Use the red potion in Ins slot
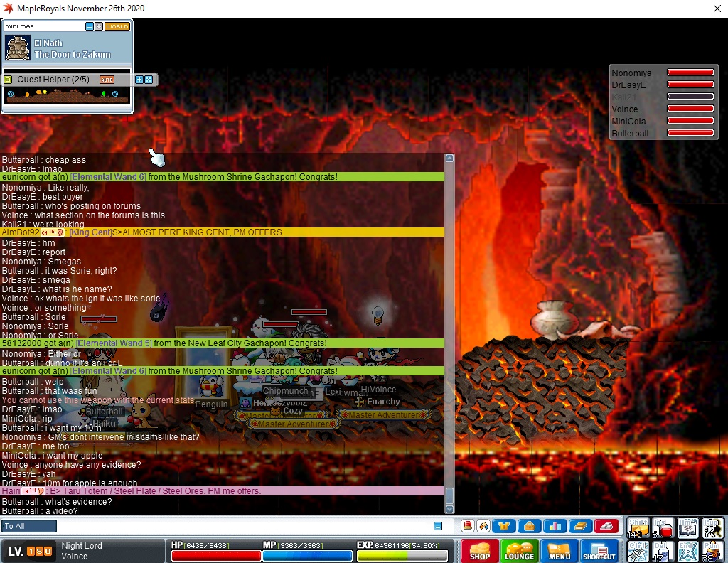Screen dimensions: 728x563 click(663, 527)
